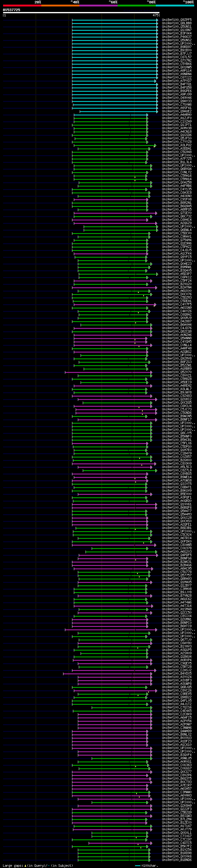Select UniRef100_A6G203 label
Image resolution: width=197 pixels, height=868 pixels.
point(177,551)
